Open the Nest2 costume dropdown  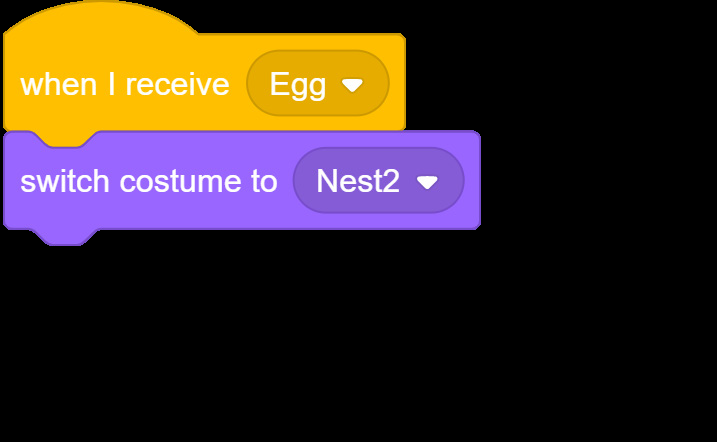pyautogui.click(x=379, y=180)
